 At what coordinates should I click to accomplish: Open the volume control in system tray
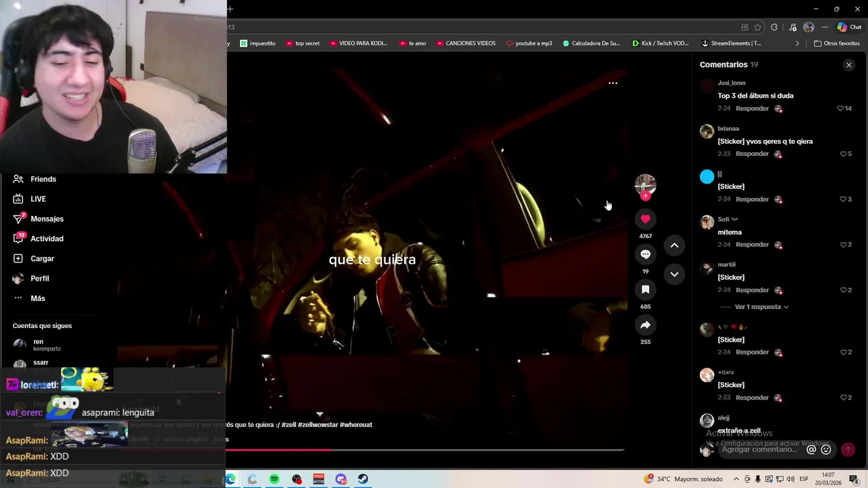[790, 479]
